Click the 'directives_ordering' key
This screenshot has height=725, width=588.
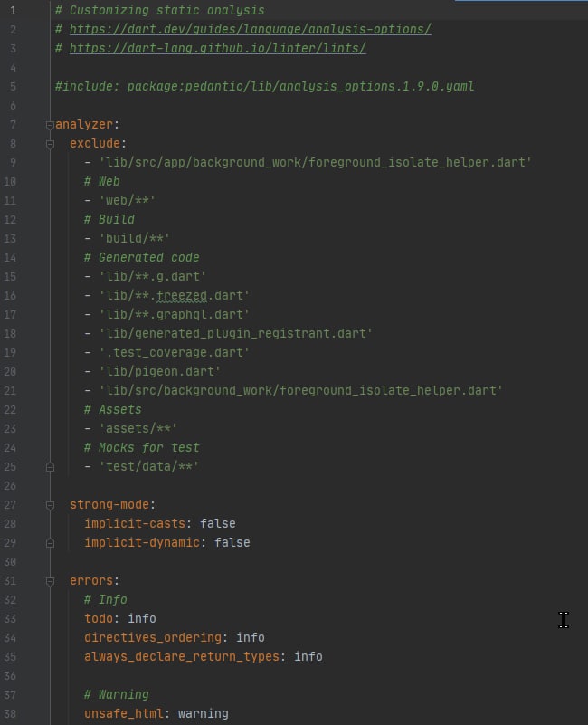tap(153, 637)
